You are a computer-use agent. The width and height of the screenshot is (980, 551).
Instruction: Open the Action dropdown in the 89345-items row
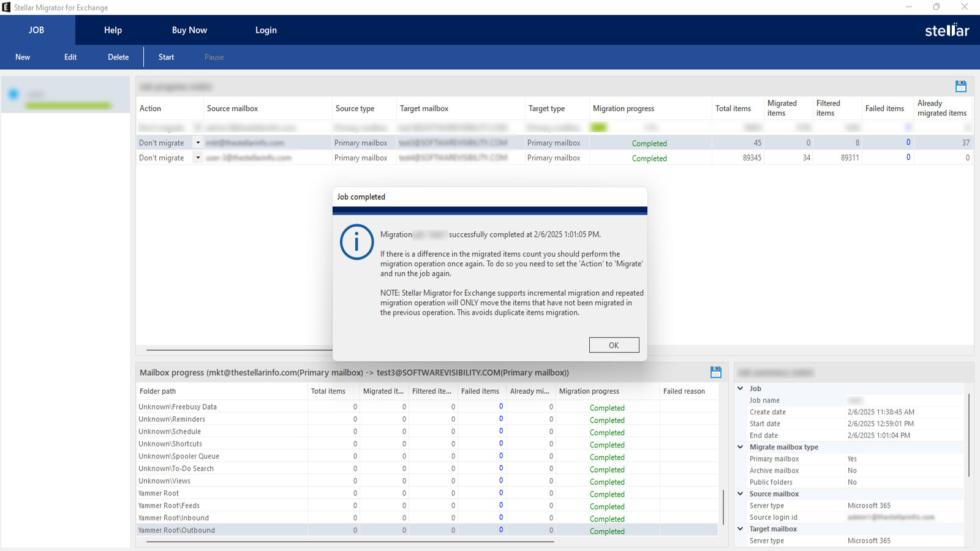tap(198, 157)
